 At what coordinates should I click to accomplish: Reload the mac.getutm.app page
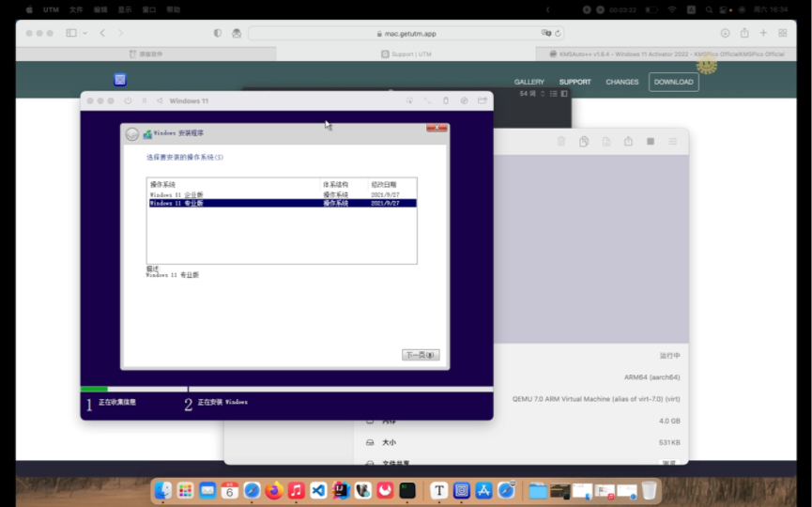click(x=558, y=33)
